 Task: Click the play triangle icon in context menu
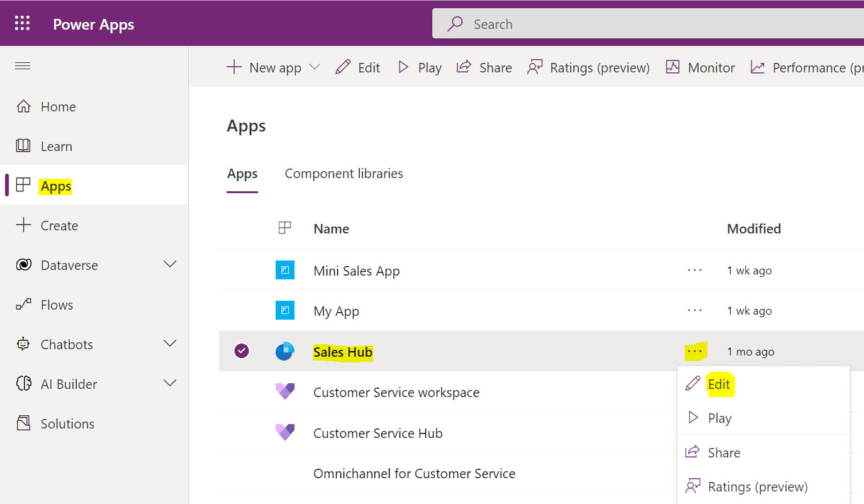[x=693, y=418]
